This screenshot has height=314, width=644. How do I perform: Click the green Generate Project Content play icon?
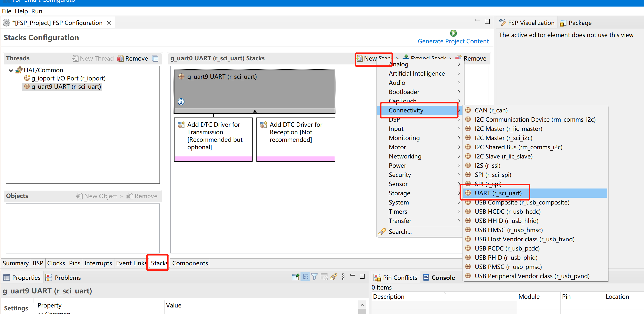tap(453, 33)
